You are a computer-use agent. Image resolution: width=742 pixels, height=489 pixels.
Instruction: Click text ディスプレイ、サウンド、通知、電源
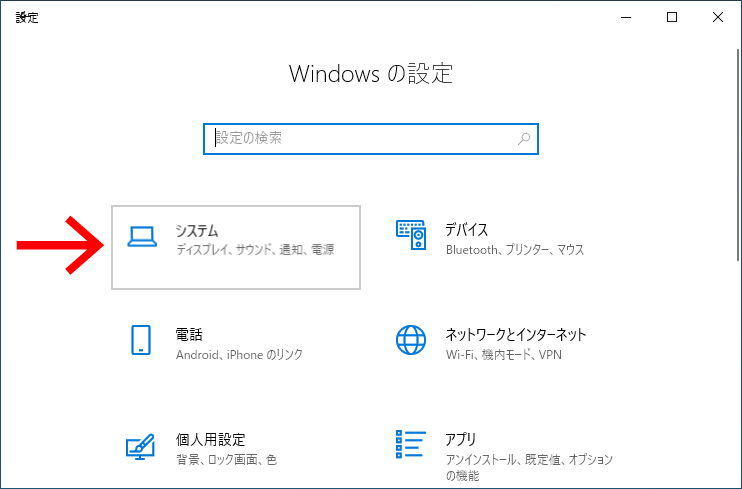[256, 249]
